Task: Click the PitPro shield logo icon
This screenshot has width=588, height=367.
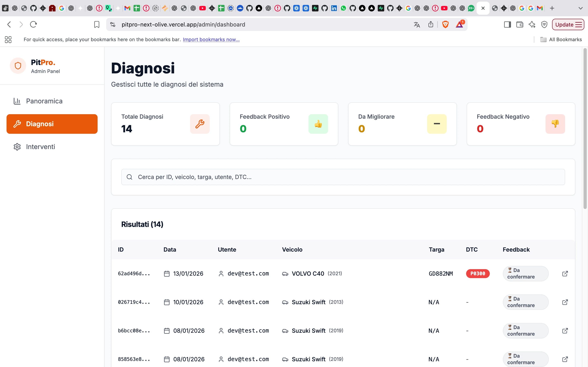Action: click(x=18, y=66)
